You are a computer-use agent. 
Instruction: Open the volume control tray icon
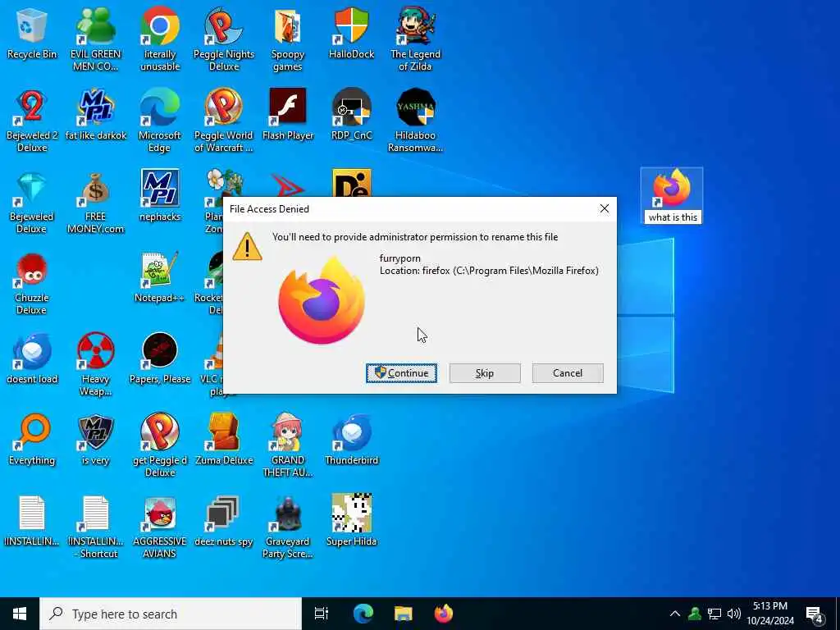(x=734, y=614)
